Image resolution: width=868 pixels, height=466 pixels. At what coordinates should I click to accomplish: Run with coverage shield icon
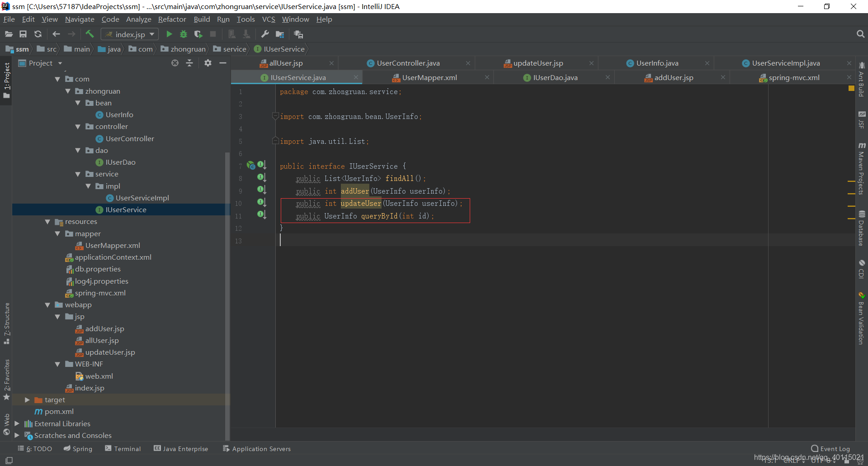click(198, 34)
